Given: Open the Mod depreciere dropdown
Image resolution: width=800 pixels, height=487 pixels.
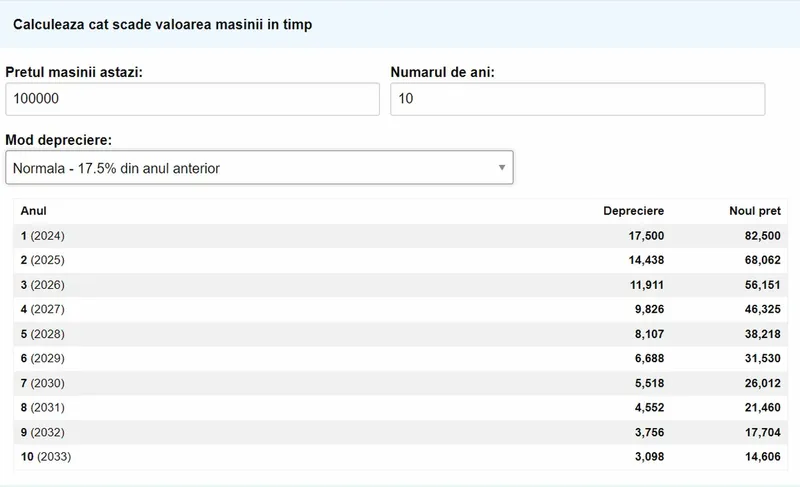Looking at the screenshot, I should point(259,167).
